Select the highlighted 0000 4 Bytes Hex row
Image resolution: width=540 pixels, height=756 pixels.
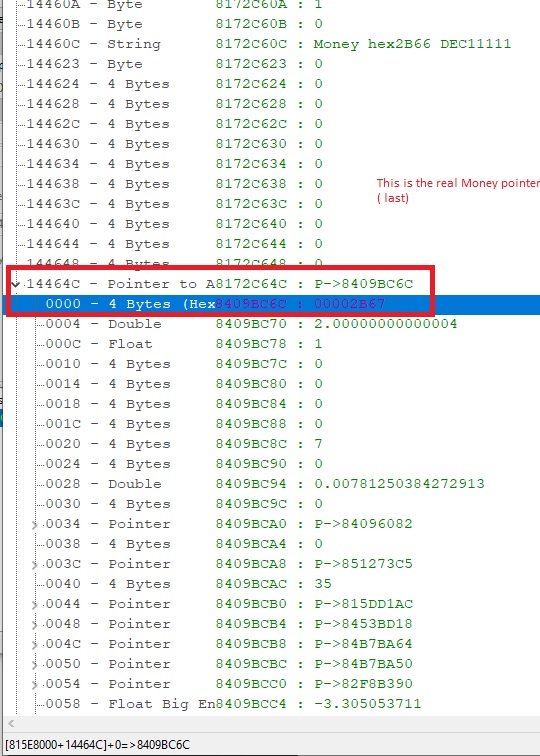(x=271, y=304)
